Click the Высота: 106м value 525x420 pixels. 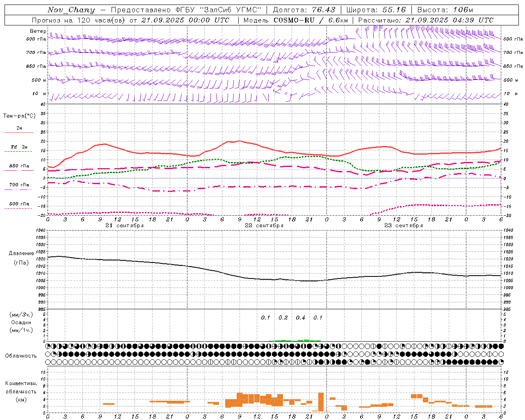[x=445, y=10]
